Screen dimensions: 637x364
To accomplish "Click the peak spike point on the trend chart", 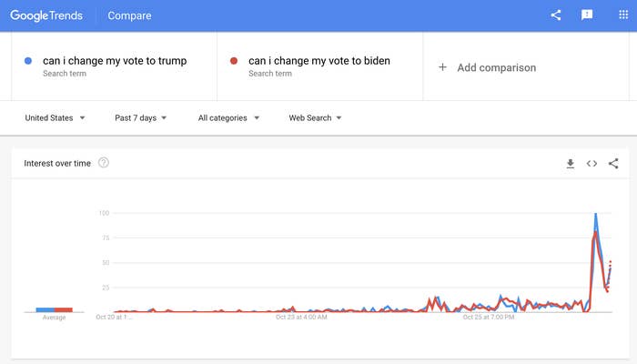I will pyautogui.click(x=595, y=214).
